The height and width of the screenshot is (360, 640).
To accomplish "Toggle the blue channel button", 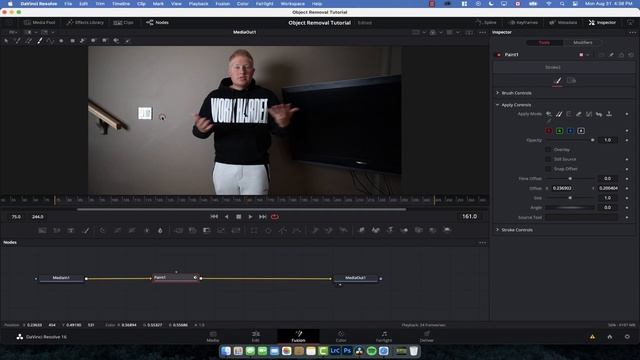I will coord(570,131).
